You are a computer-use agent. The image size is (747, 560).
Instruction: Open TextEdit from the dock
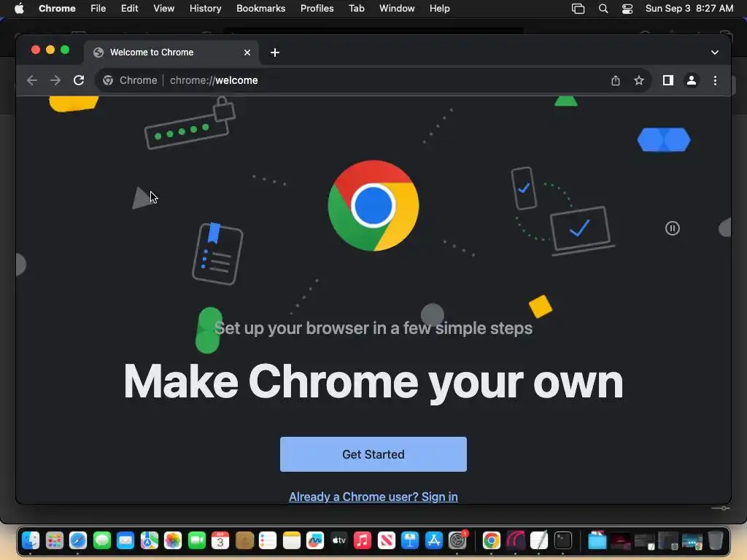tap(539, 540)
